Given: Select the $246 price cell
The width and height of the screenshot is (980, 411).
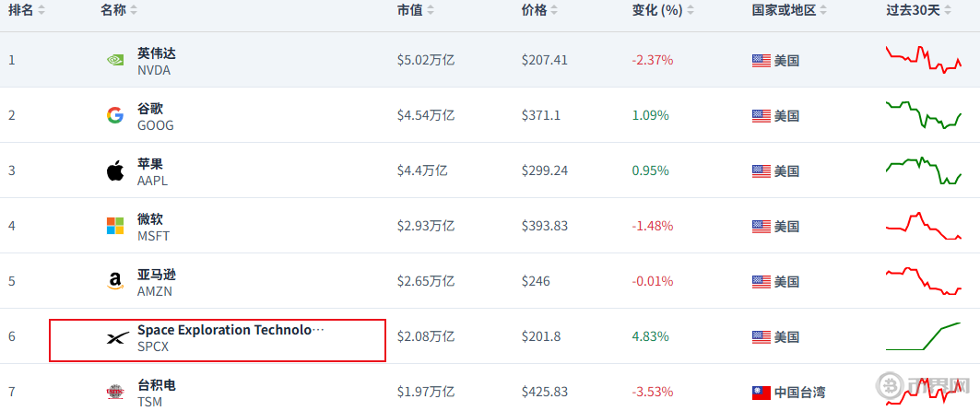Looking at the screenshot, I should [x=537, y=281].
